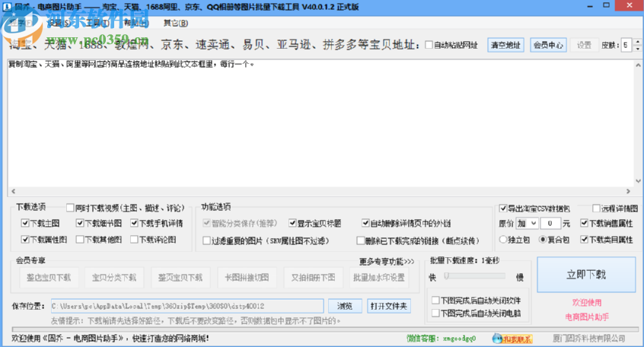
Task: Click 长图拼接切图 member button
Action: 247,278
